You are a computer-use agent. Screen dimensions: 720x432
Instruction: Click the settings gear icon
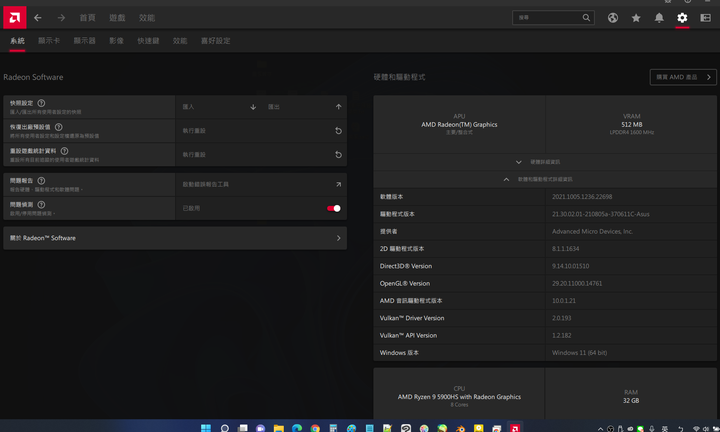(682, 17)
